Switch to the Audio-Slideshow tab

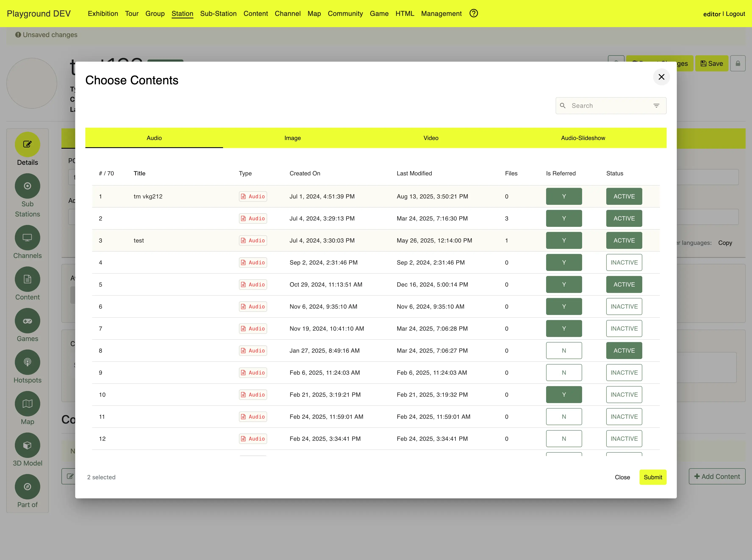point(583,138)
